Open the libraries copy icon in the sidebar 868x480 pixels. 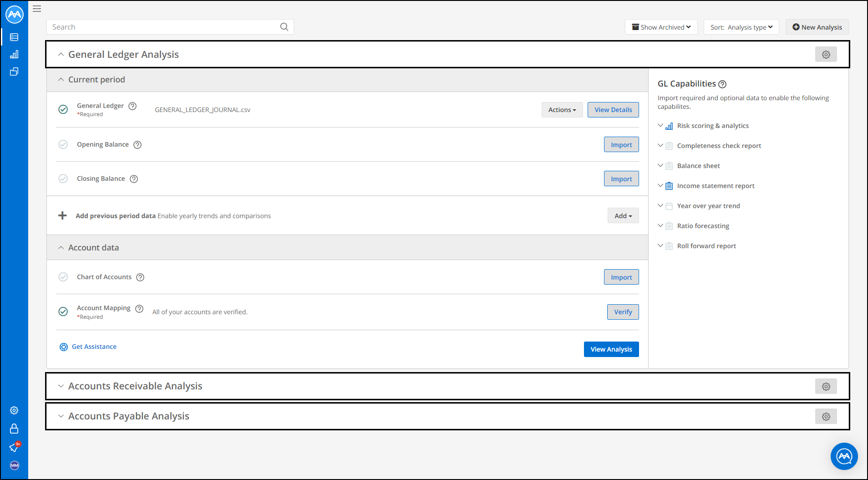tap(14, 71)
